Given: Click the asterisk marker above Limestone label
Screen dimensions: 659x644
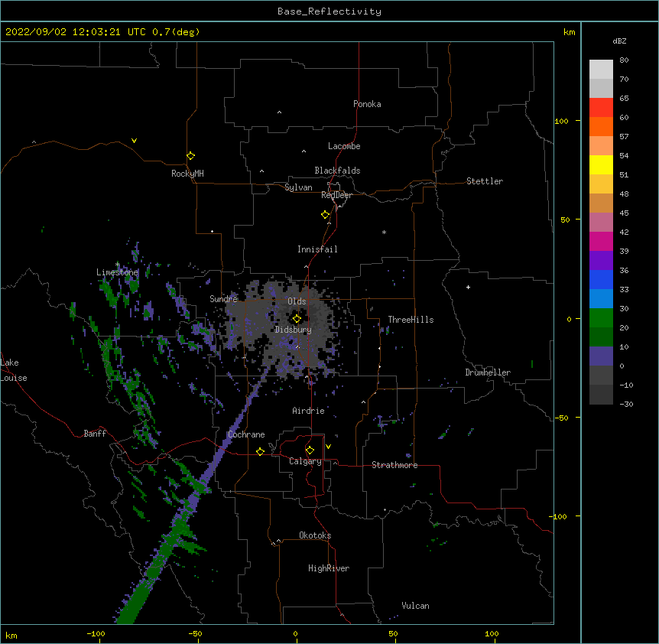Looking at the screenshot, I should tap(117, 265).
